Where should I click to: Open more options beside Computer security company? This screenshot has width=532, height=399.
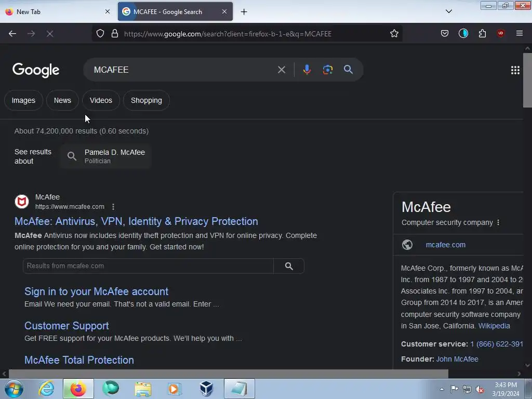498,222
